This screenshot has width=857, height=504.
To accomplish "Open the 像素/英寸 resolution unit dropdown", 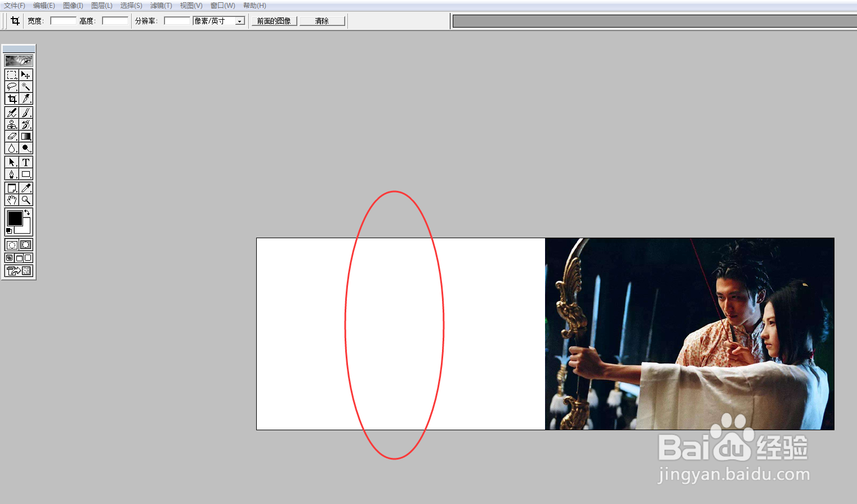I will tap(220, 21).
